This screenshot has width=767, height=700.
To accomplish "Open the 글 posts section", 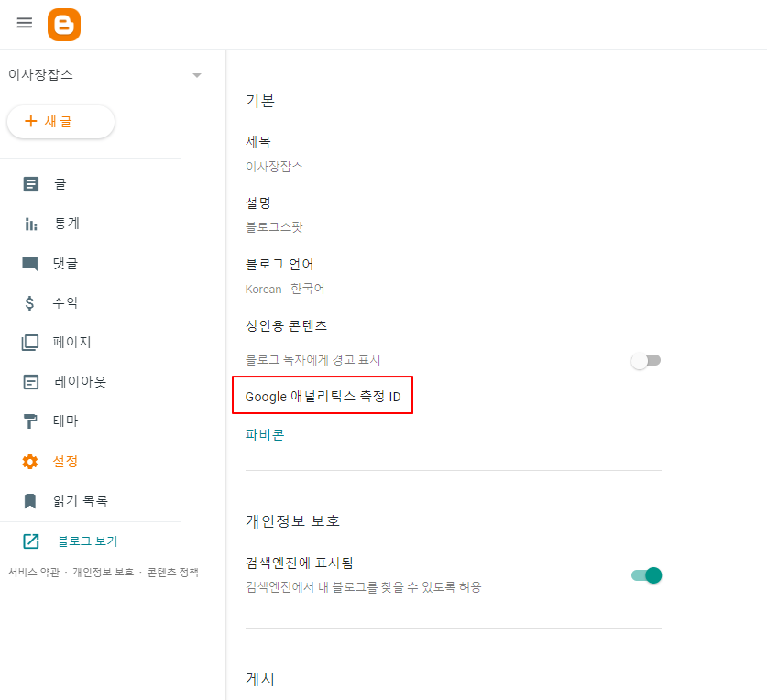I will (x=60, y=184).
